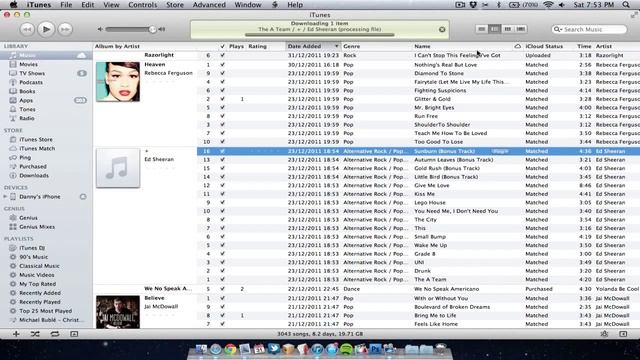Skip to the next track
The image size is (640, 360).
click(x=64, y=29)
